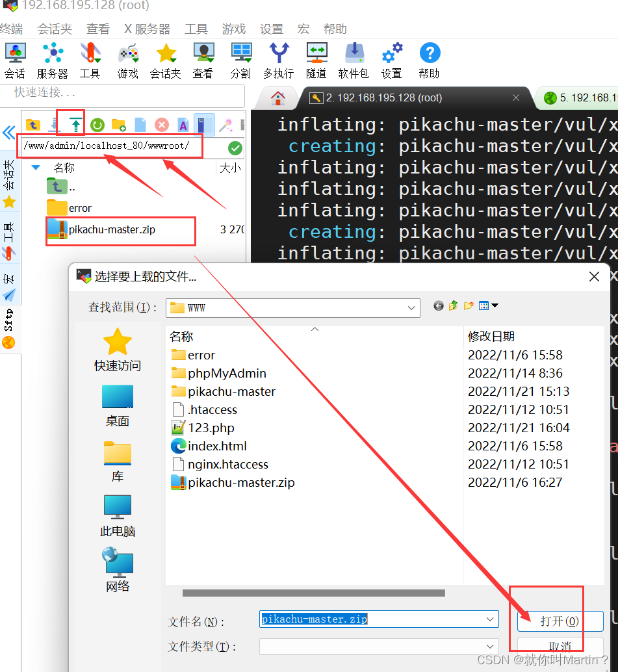Open the 文件类型 file type dropdown
The height and width of the screenshot is (672, 618).
pos(492,646)
